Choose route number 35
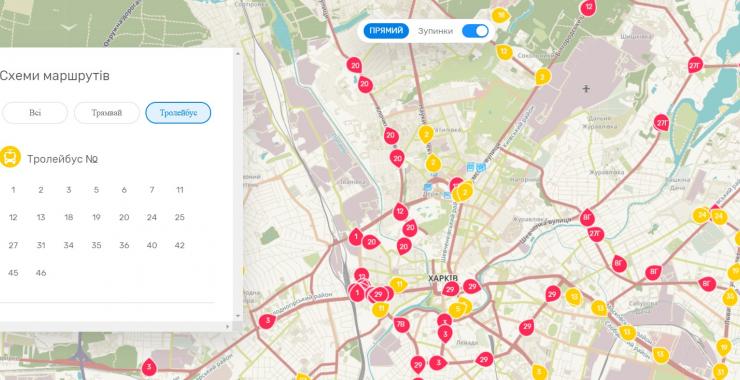Screen dimensions: 740x380 (x=96, y=245)
